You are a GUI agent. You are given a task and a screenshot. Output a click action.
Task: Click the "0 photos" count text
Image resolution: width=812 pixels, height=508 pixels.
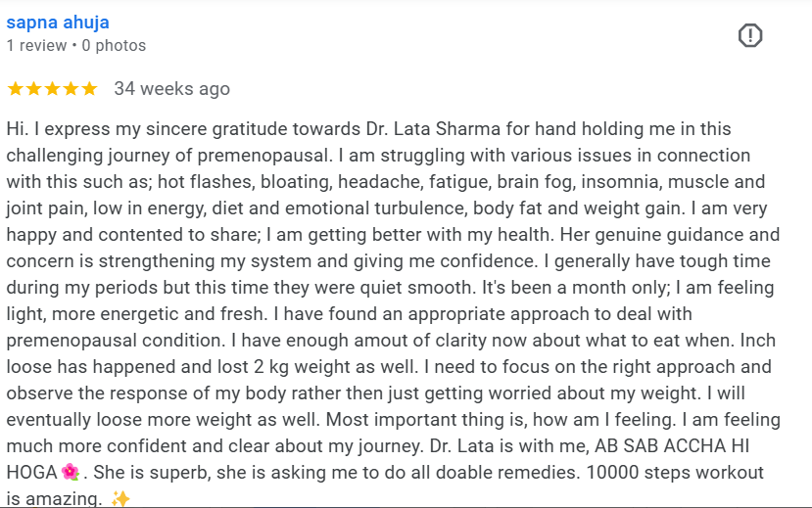[114, 46]
